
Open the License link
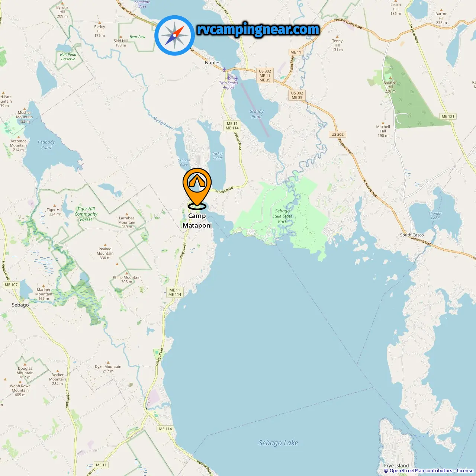click(x=465, y=471)
